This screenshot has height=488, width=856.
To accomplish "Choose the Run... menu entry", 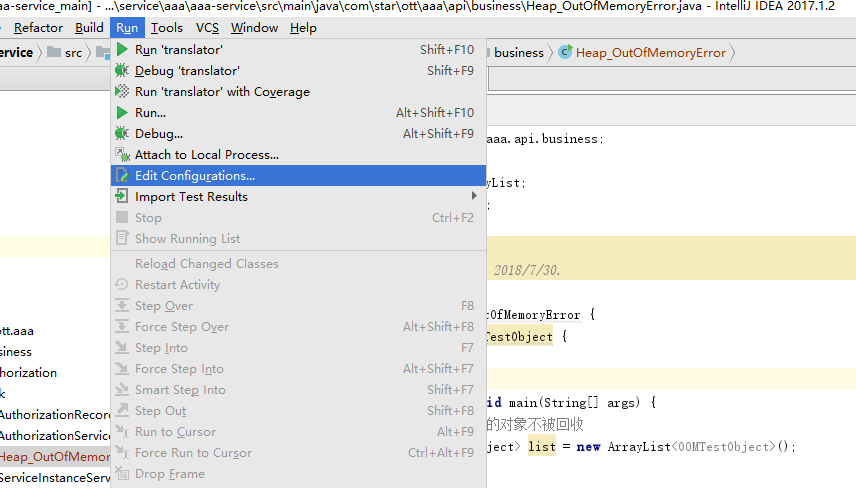I will (298, 112).
